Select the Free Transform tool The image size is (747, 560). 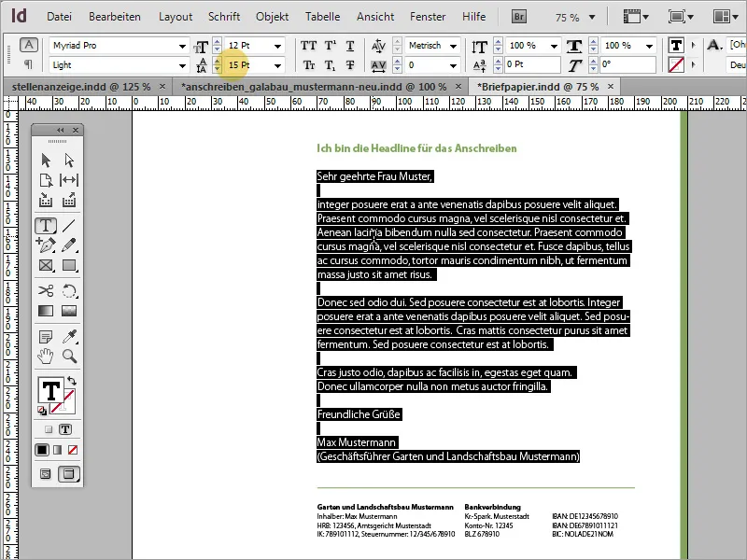coord(69,290)
